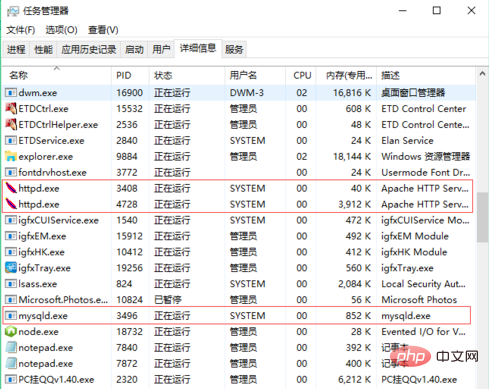Open the 文件(F) menu
Viewport: 489px width, 389px height.
coord(20,30)
